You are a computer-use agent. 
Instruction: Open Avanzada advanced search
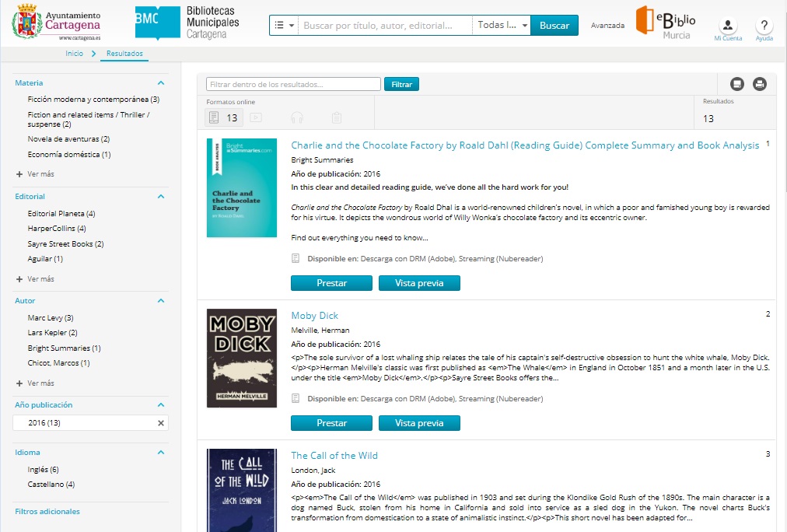click(607, 26)
